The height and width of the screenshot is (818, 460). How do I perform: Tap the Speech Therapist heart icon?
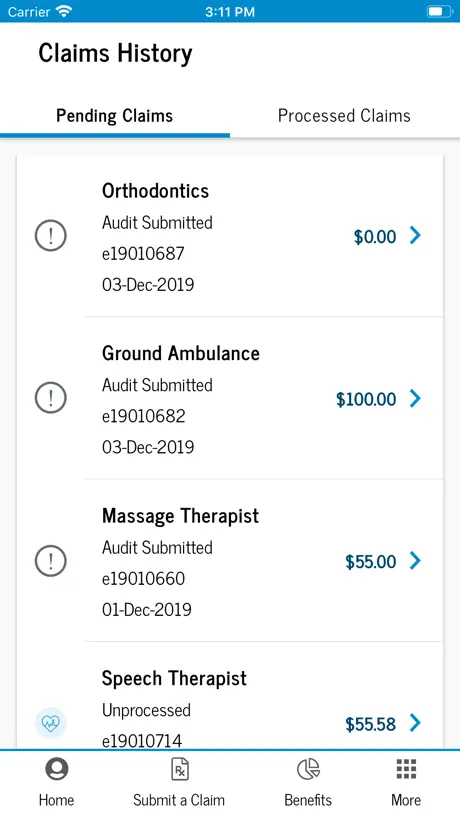click(x=51, y=723)
